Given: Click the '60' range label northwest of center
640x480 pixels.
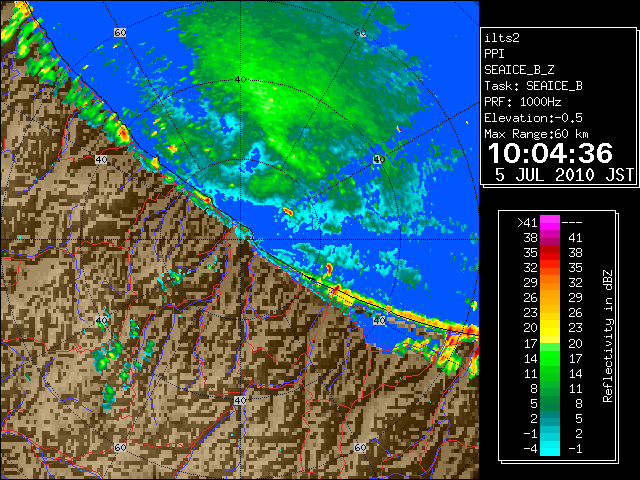Looking at the screenshot, I should point(120,32).
